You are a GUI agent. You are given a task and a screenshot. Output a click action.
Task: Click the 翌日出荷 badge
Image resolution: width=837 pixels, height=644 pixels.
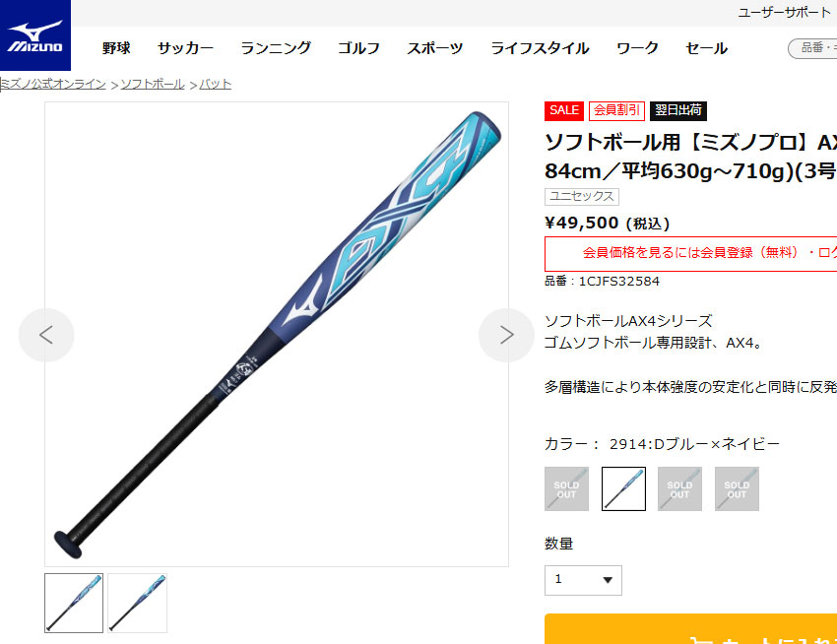point(677,110)
